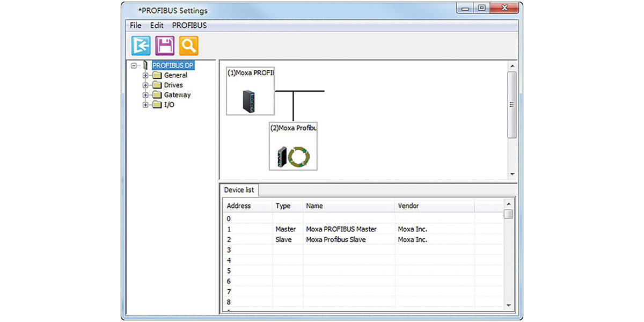Select address 3 row in device list
The width and height of the screenshot is (644, 322).
[x=363, y=250]
